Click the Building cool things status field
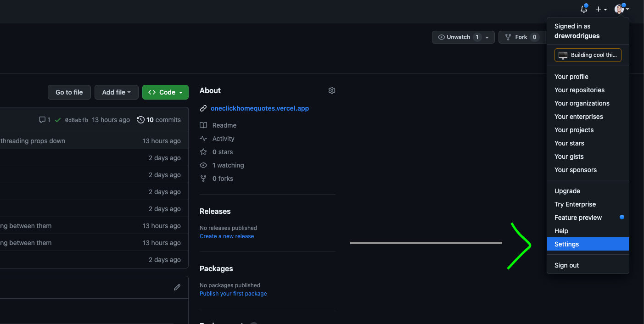Screen dimensions: 644x324 (588, 55)
